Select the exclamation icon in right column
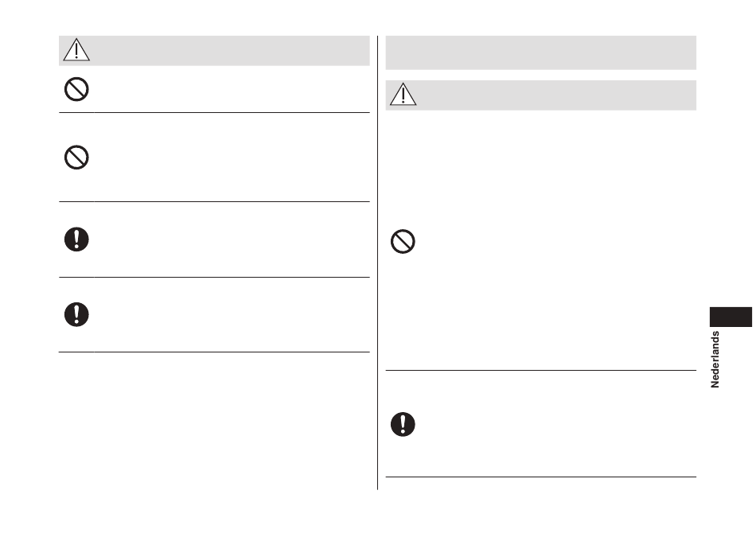 tap(403, 424)
